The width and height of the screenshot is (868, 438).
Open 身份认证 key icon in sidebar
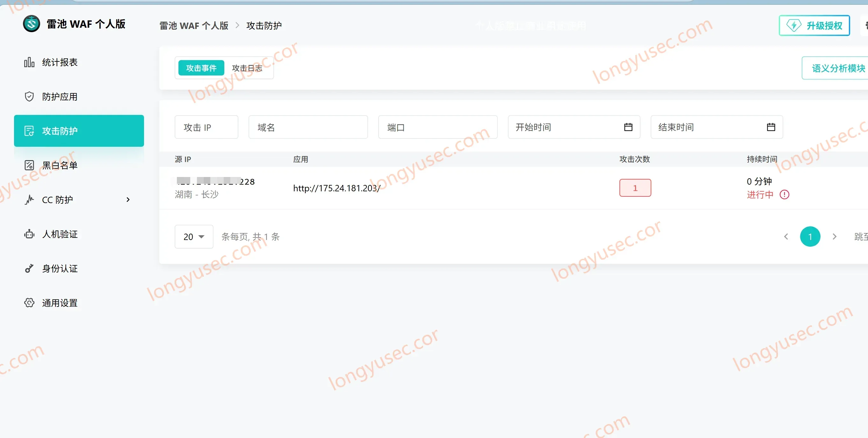pos(29,268)
